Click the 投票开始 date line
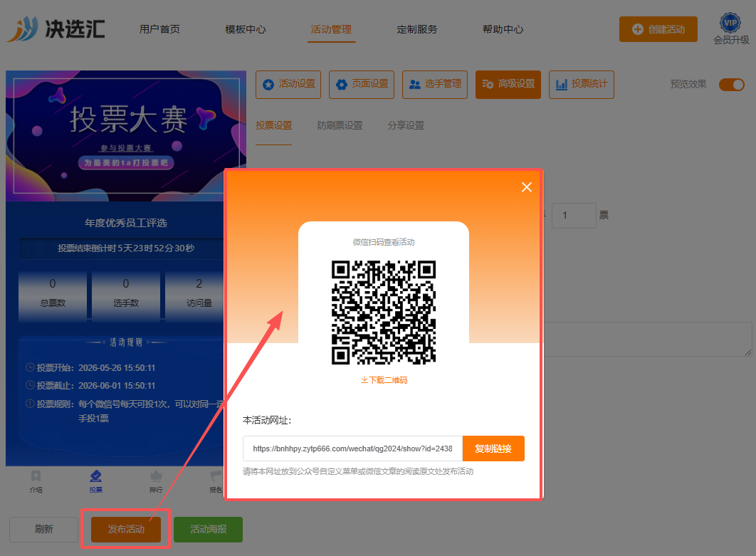Image resolution: width=756 pixels, height=556 pixels. coord(90,368)
